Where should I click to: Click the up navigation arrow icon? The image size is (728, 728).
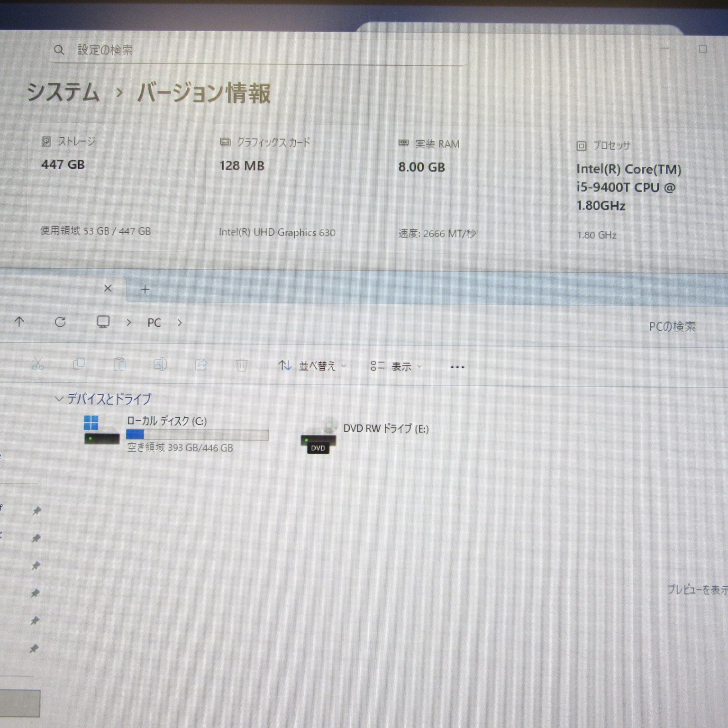point(19,322)
